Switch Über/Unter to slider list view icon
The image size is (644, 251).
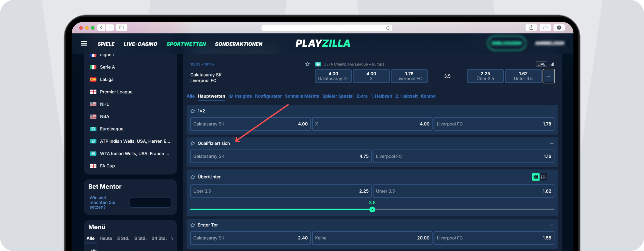(543, 177)
